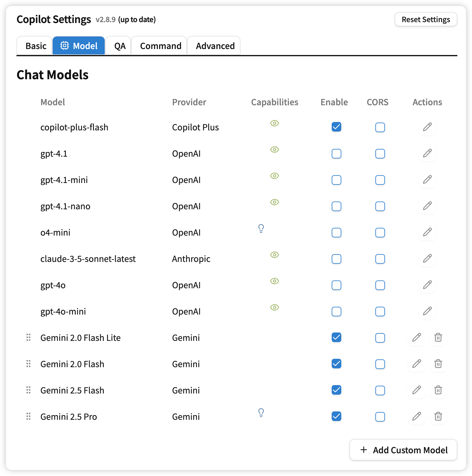Click the drag handle for Gemini 2.5 Pro

tap(28, 416)
